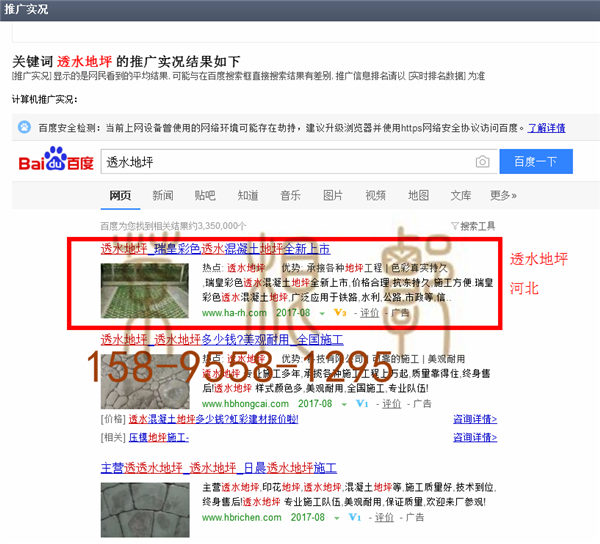Image resolution: width=600 pixels, height=544 pixels.
Task: Click the 广告 label of ha-rh.com result
Action: click(400, 313)
